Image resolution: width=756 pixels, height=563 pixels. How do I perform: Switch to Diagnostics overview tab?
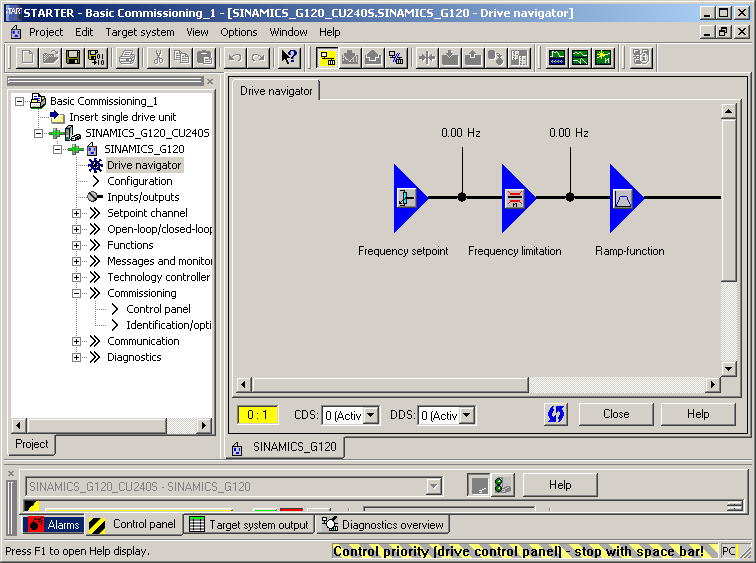pos(383,524)
